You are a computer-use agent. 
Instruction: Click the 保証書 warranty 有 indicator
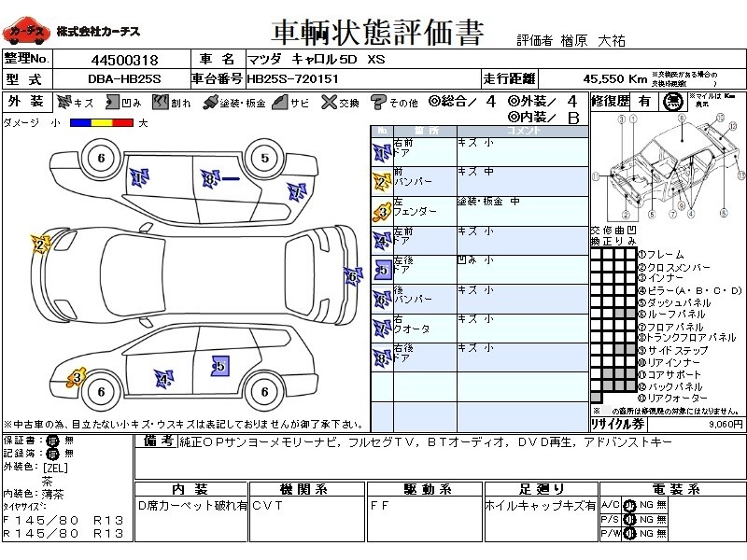point(54,440)
